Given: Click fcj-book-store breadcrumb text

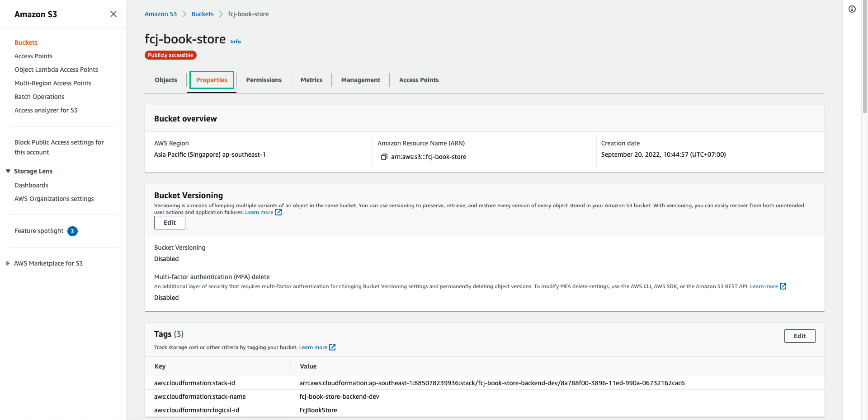Looking at the screenshot, I should [x=248, y=14].
